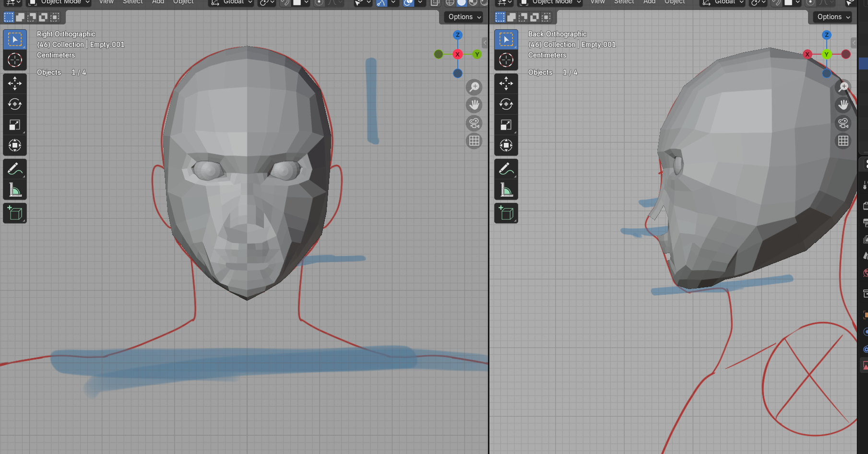This screenshot has height=454, width=868.
Task: Select the Scale tool in Back Orthographic viewport
Action: (506, 125)
